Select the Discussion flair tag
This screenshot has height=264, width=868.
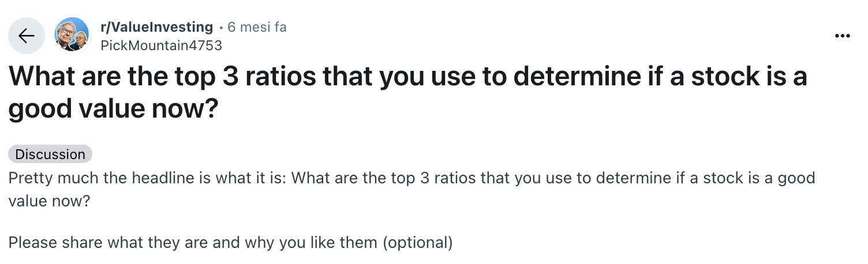pos(50,154)
